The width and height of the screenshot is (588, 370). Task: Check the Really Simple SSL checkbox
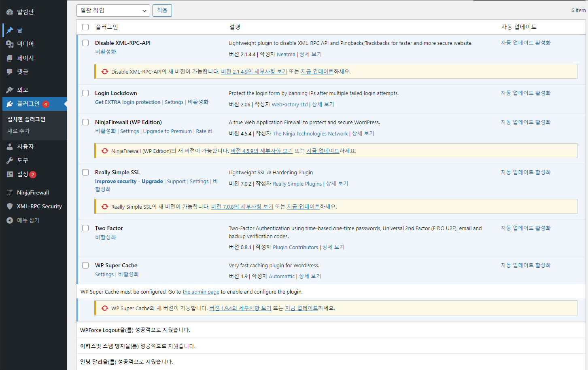tap(85, 172)
